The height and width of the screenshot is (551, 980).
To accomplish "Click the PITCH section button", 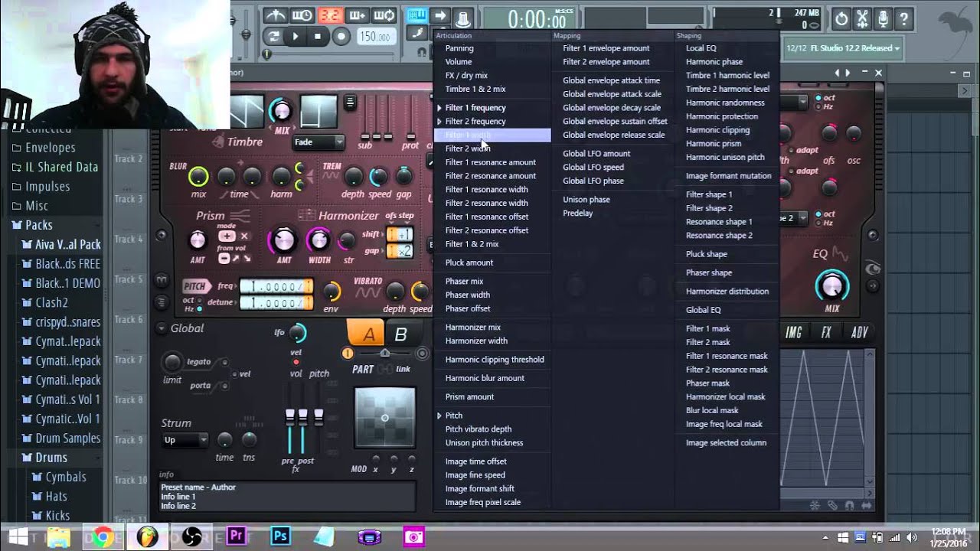I will 197,286.
